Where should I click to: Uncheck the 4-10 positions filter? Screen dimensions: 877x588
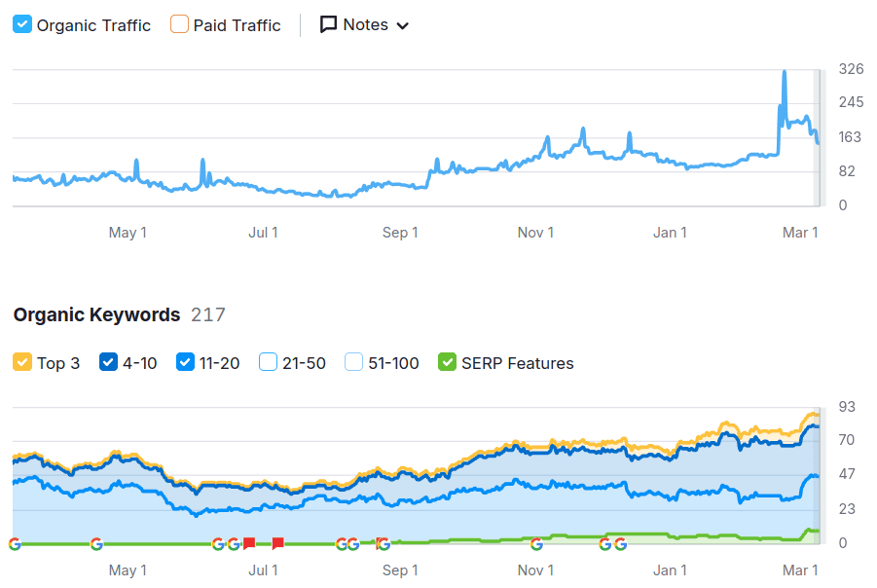(107, 361)
